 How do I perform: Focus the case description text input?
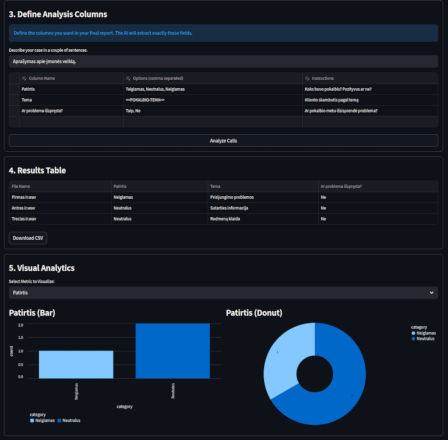[223, 61]
